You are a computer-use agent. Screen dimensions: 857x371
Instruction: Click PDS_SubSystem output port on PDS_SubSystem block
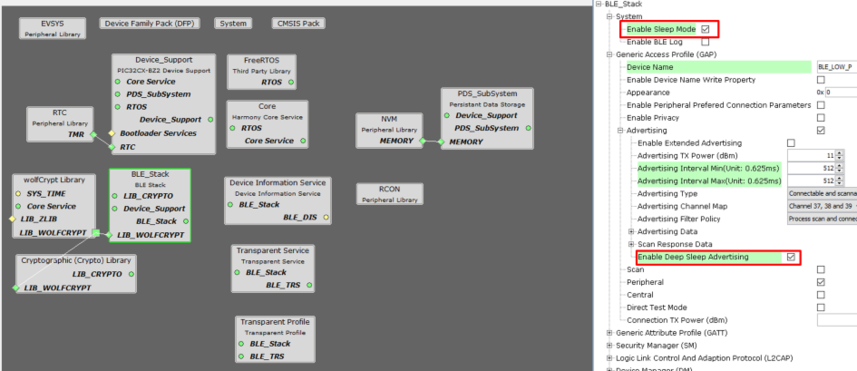pyautogui.click(x=528, y=128)
